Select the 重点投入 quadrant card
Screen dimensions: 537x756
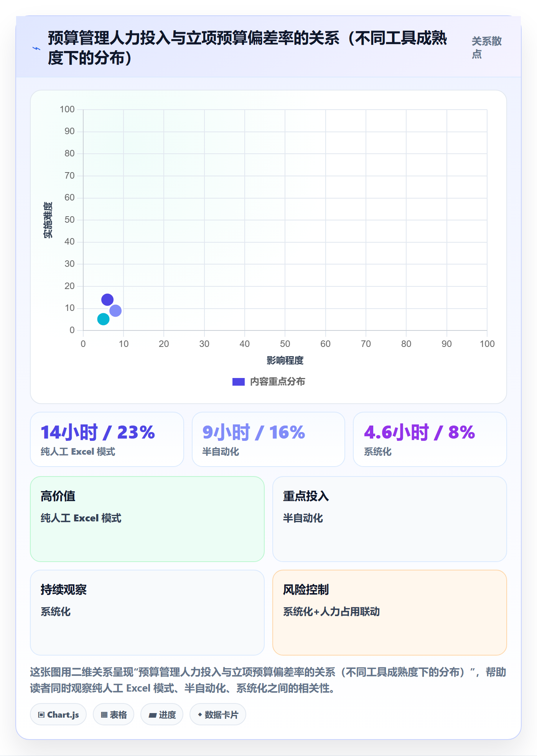[x=390, y=519]
